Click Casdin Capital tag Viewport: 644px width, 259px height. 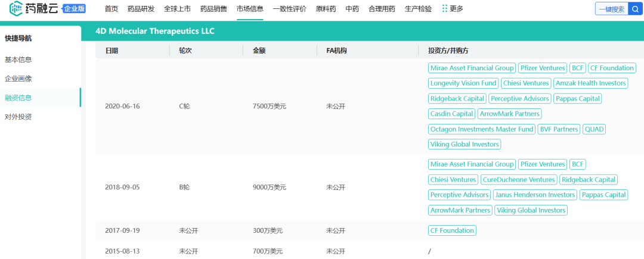click(x=451, y=114)
